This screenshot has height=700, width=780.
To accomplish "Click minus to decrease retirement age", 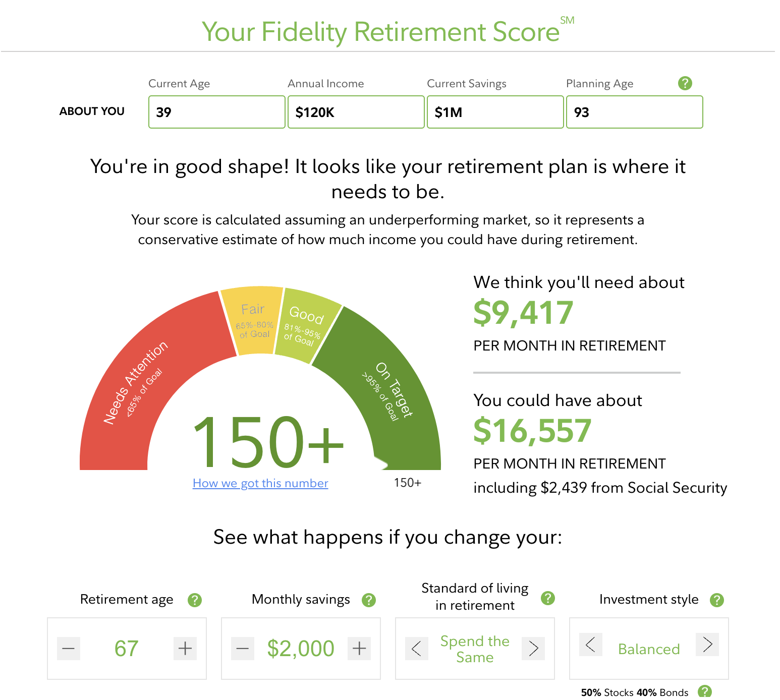I will tap(68, 649).
